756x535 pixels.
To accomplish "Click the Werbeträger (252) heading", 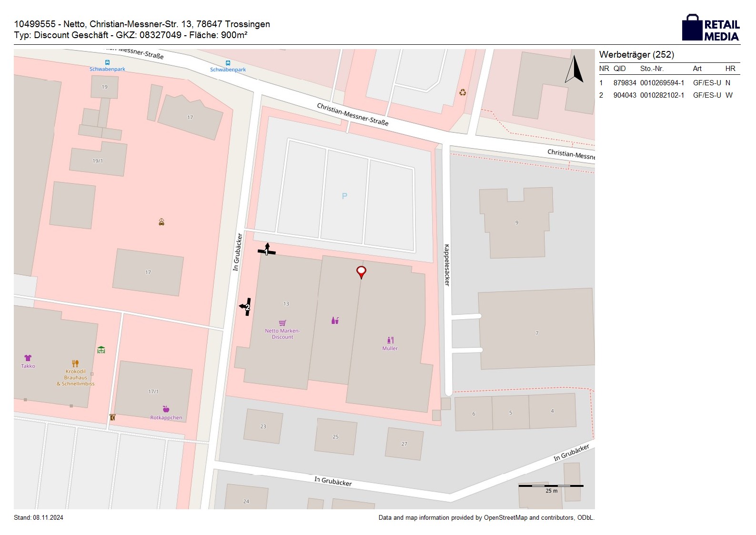I will tap(636, 55).
